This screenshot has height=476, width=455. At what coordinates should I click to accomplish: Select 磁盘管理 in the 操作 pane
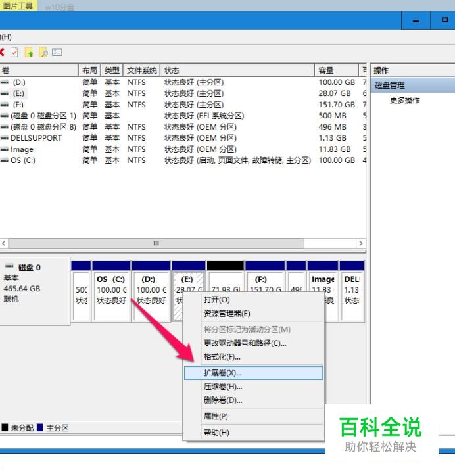413,85
